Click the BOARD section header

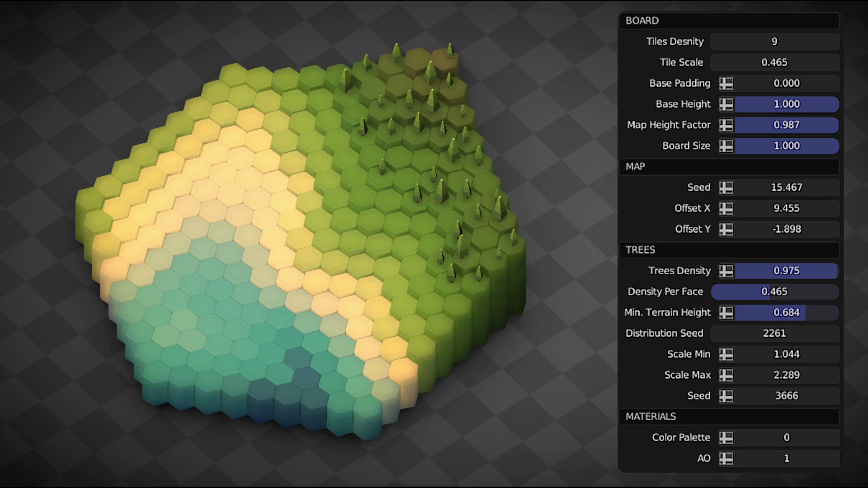729,21
